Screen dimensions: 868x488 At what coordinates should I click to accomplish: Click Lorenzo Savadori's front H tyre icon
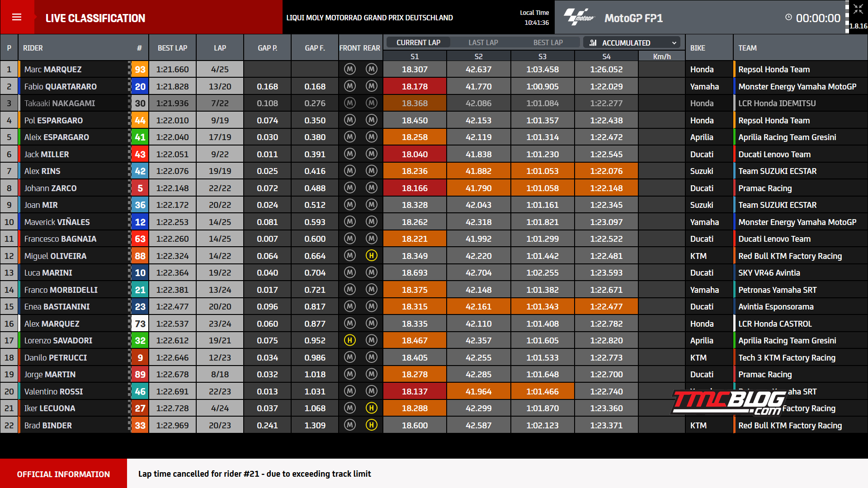pos(350,340)
